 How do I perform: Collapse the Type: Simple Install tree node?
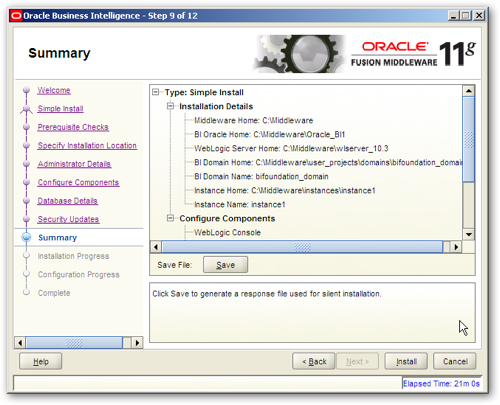(x=156, y=92)
